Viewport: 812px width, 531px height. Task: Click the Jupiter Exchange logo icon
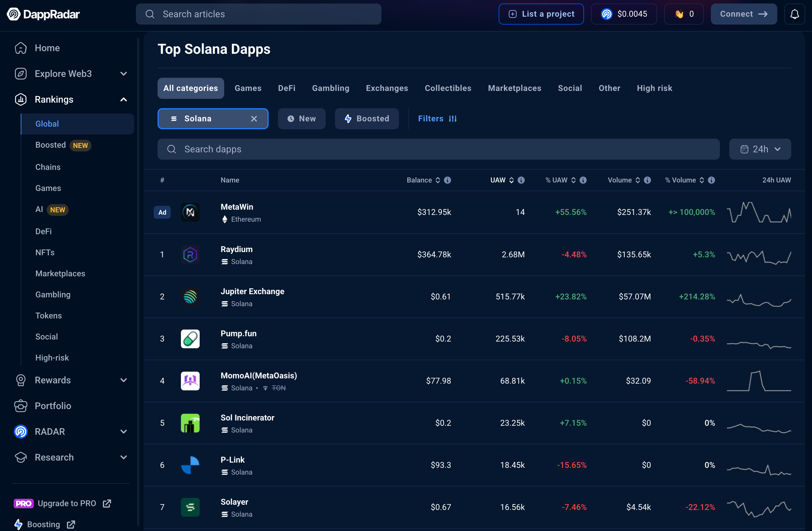tap(190, 296)
